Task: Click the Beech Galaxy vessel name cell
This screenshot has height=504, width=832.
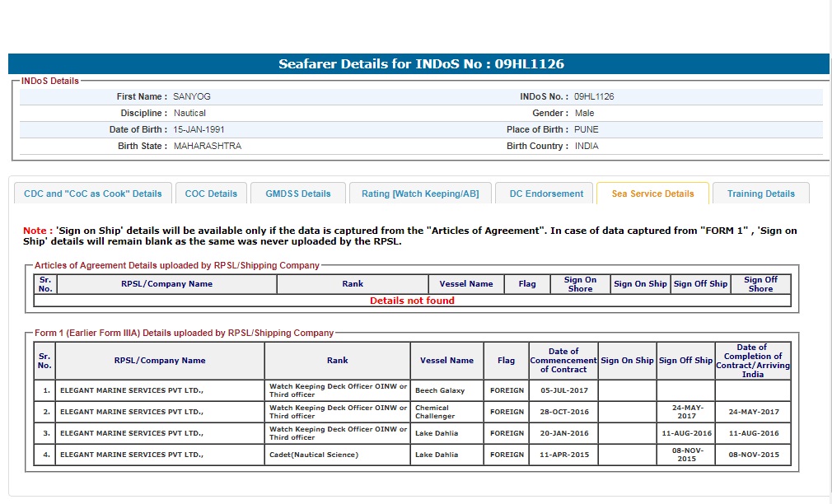Action: pyautogui.click(x=440, y=390)
